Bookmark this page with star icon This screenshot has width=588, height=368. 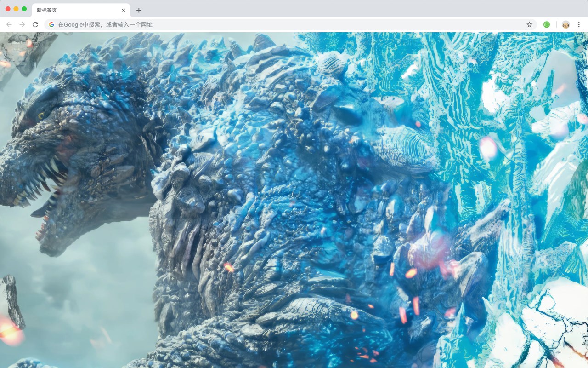point(529,24)
